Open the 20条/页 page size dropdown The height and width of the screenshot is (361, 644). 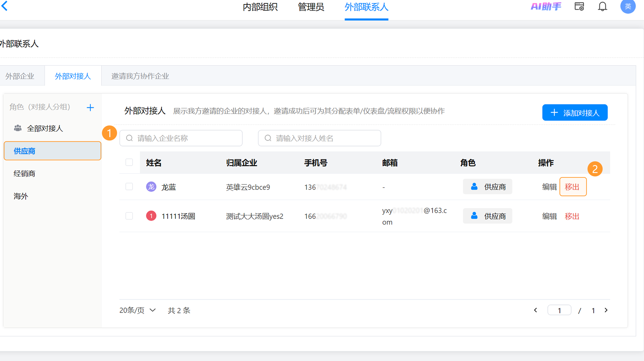point(138,310)
